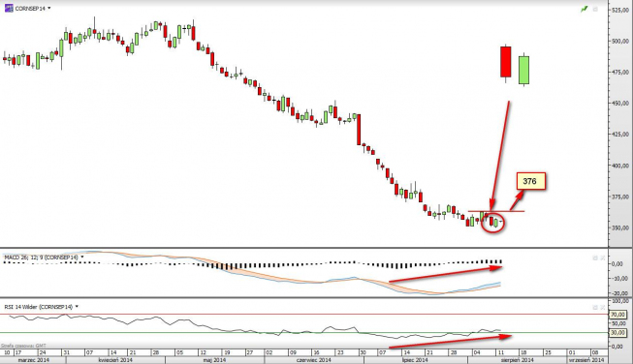This screenshot has height=364, width=633.
Task: Open the RSI 14 Wilder indicator dropdown
Action: point(77,307)
